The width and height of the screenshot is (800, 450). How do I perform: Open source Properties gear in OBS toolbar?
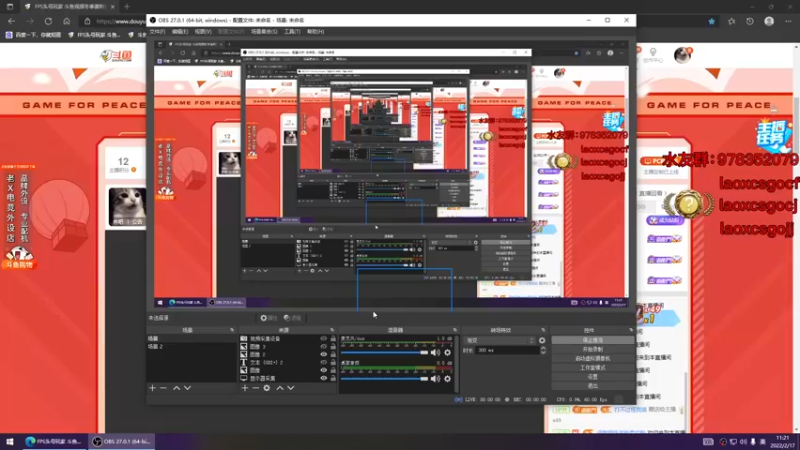click(x=268, y=318)
